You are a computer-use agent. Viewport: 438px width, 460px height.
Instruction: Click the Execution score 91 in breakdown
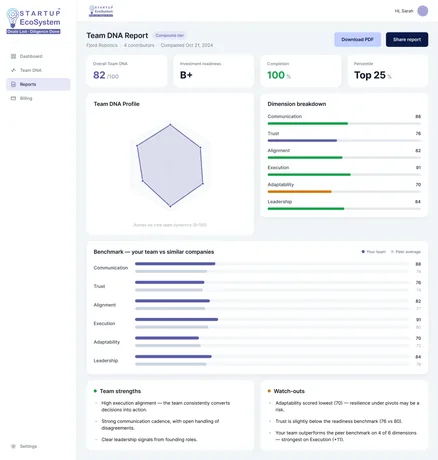click(418, 168)
